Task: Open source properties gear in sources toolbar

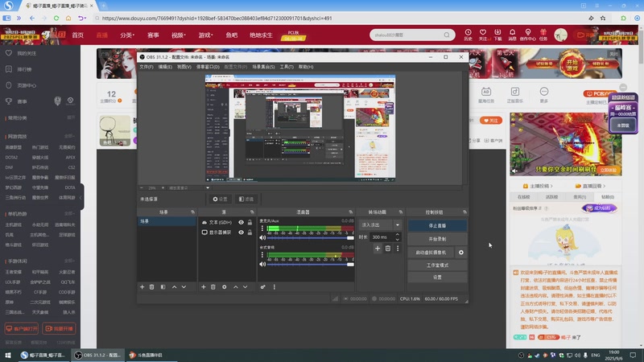Action: coord(225,287)
